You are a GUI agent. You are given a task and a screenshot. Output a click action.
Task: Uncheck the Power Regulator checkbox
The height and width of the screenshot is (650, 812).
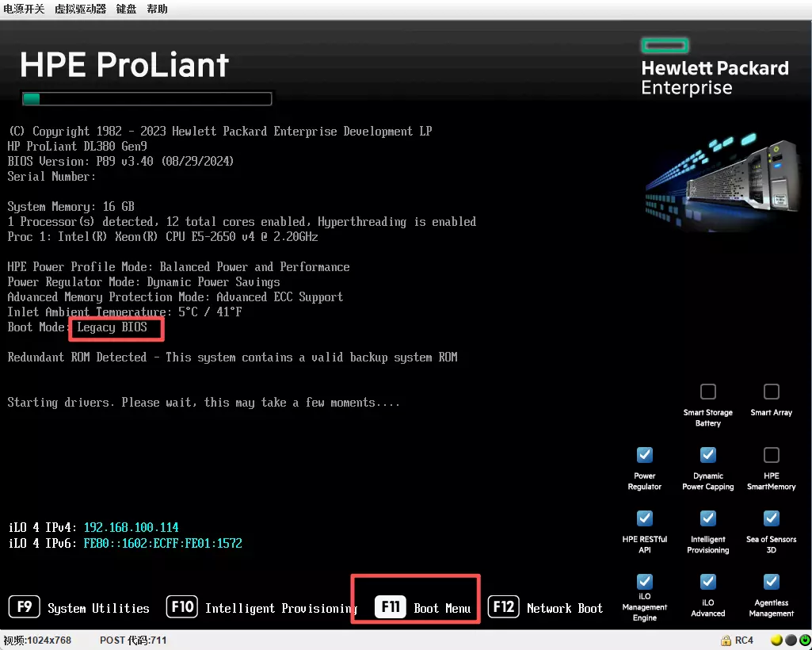tap(644, 454)
